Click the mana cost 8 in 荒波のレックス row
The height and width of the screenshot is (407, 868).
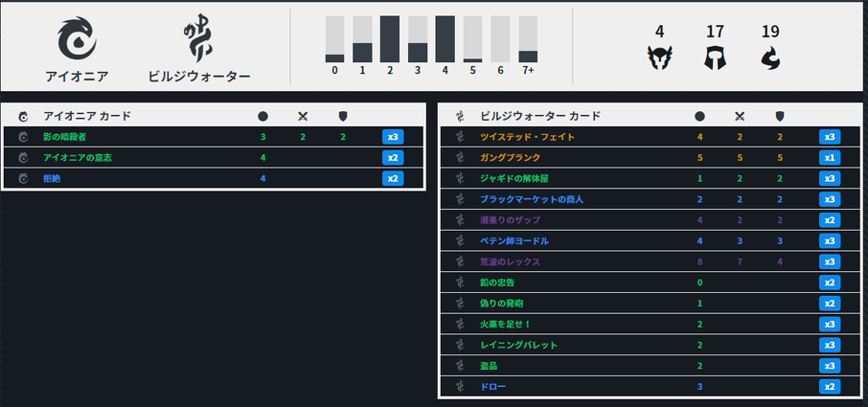click(699, 262)
